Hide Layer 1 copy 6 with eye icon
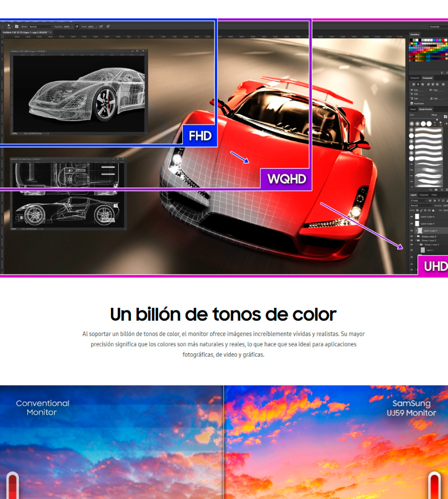Screen dimensions: 448x499 click(412, 216)
